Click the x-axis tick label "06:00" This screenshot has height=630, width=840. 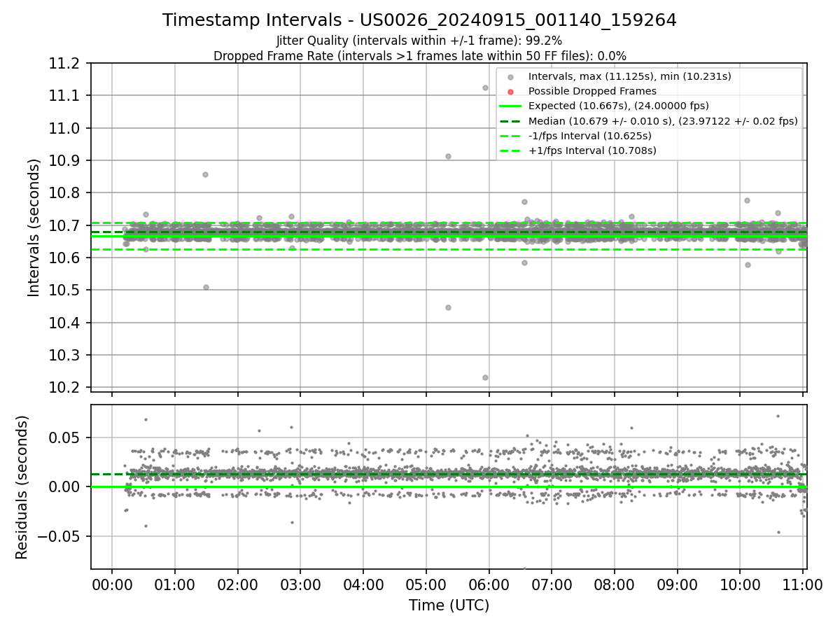[x=489, y=584]
